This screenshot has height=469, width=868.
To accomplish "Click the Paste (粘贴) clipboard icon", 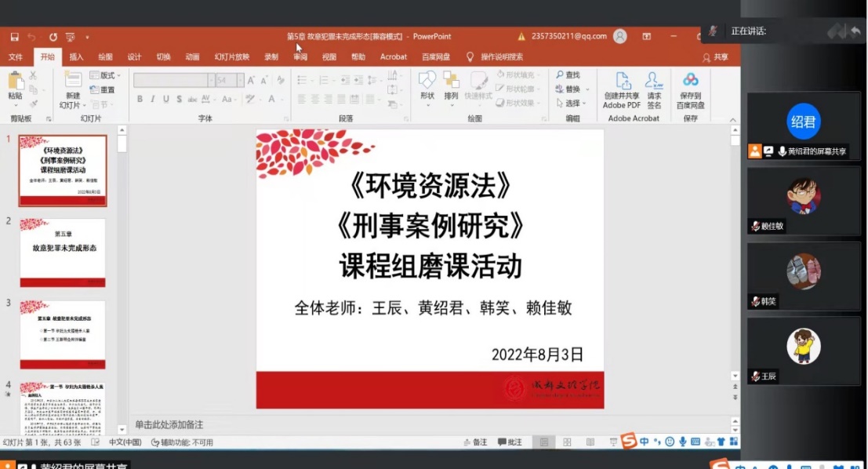I will click(x=15, y=82).
